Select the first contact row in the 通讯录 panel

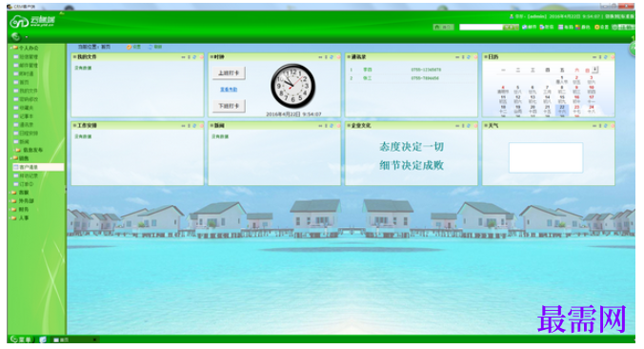click(x=411, y=70)
